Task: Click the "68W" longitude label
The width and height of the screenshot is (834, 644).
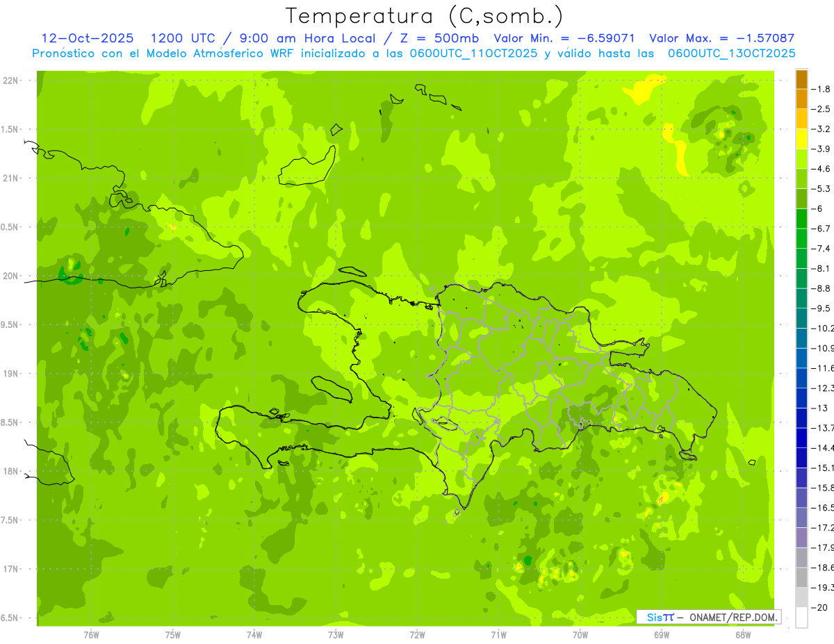Action: coord(743,635)
